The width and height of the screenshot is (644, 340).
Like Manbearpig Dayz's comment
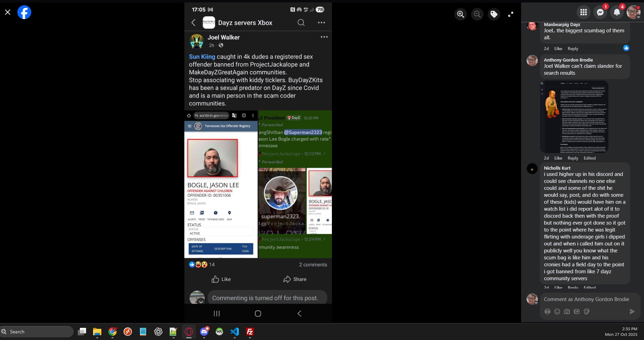[x=558, y=49]
